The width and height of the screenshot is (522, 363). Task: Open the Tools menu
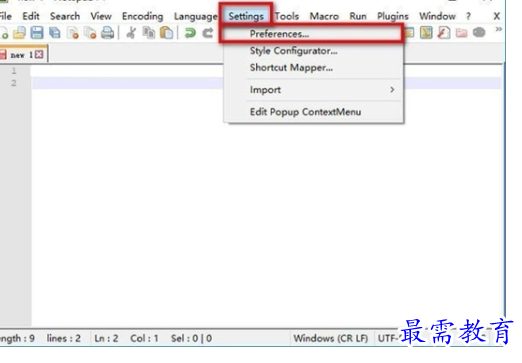(287, 16)
